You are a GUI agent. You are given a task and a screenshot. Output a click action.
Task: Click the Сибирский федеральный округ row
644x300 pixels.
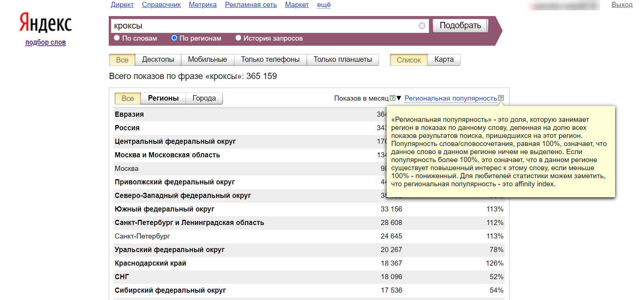309,290
